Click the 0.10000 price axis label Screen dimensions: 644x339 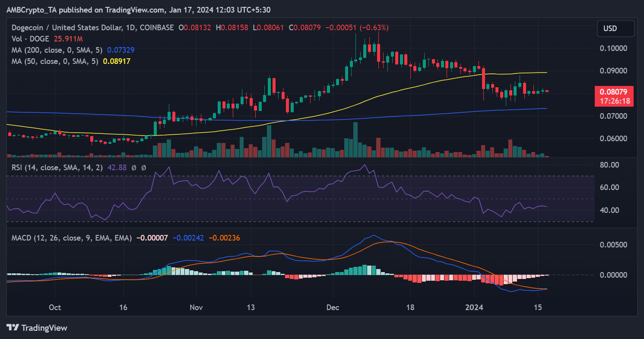pos(613,48)
